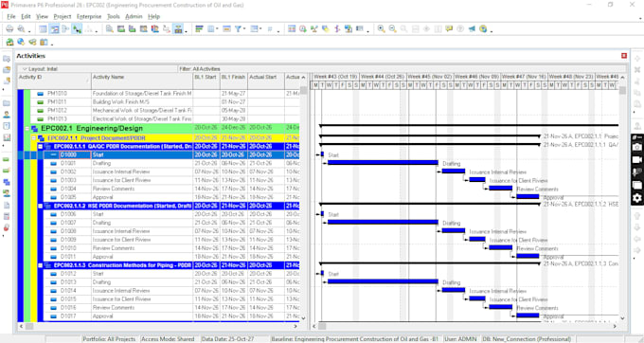Open Projects folder icon in left sidebar
Viewport: 644px width, 343px height.
(x=7, y=102)
